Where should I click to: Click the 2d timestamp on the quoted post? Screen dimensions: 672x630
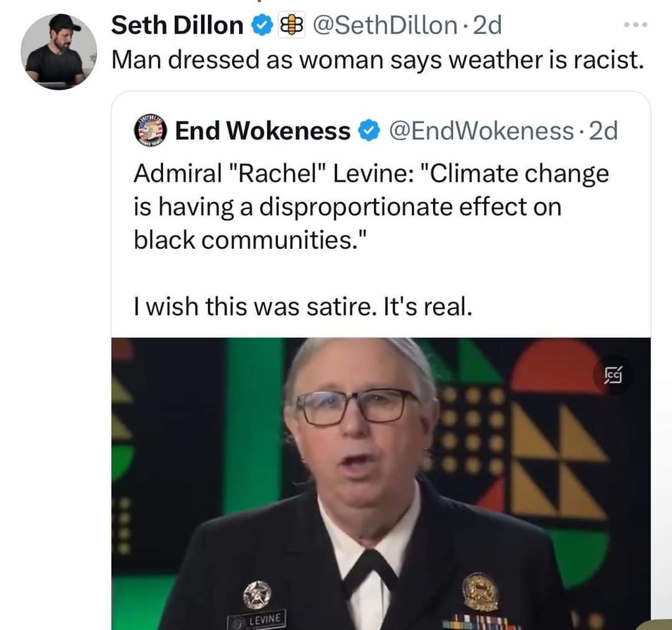coord(604,131)
